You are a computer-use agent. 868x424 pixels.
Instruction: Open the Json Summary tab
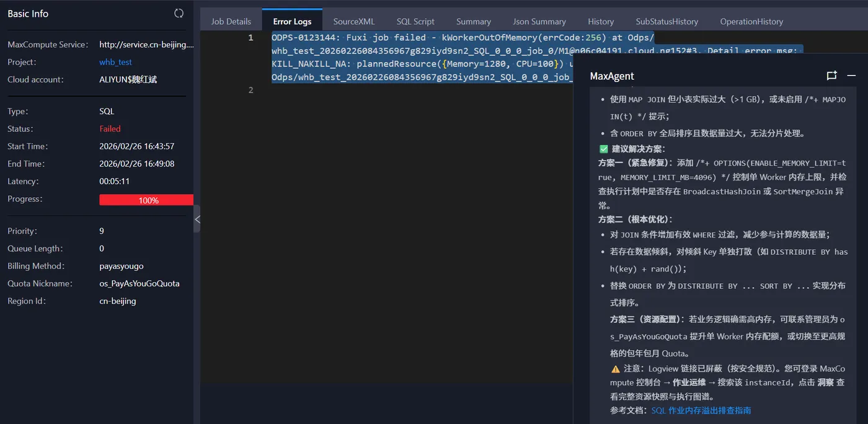[x=539, y=21]
